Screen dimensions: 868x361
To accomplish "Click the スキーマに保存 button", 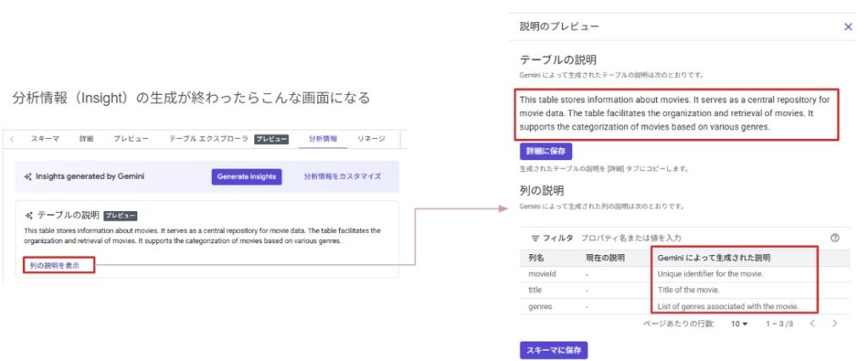I will [554, 351].
